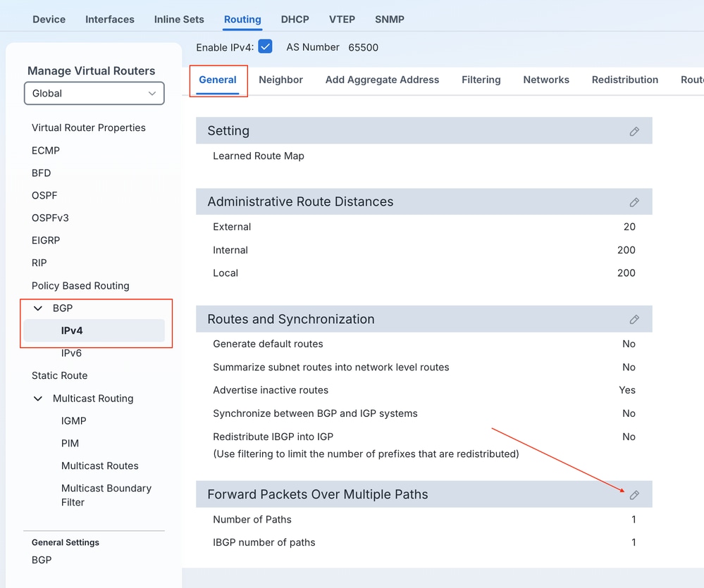Open the VTEP tab
Screen dimensions: 704x588
[342, 19]
